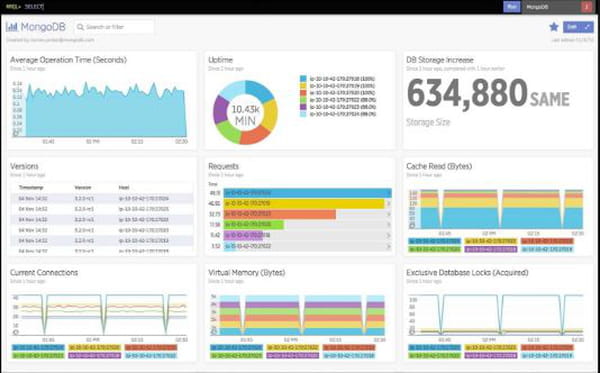Open the Virtual Memory (Bytes) widget title
The height and width of the screenshot is (373, 600).
(246, 273)
